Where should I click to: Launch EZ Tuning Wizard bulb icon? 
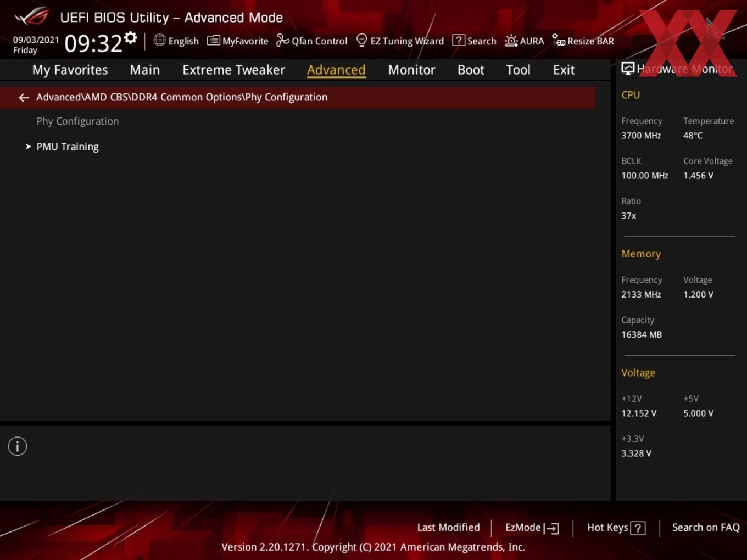point(361,41)
